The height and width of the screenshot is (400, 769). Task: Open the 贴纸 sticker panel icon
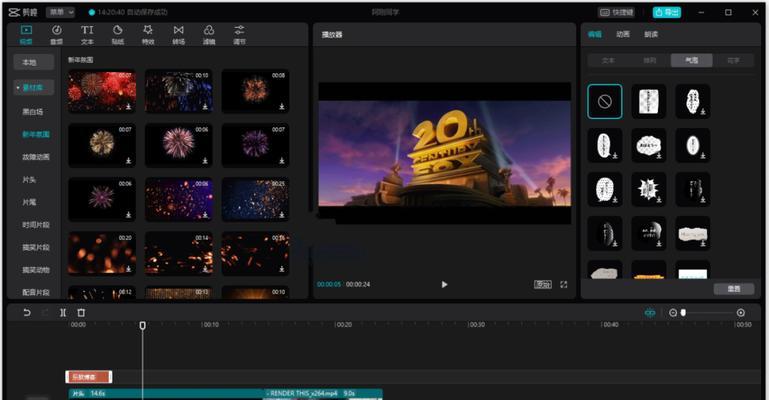pos(118,34)
